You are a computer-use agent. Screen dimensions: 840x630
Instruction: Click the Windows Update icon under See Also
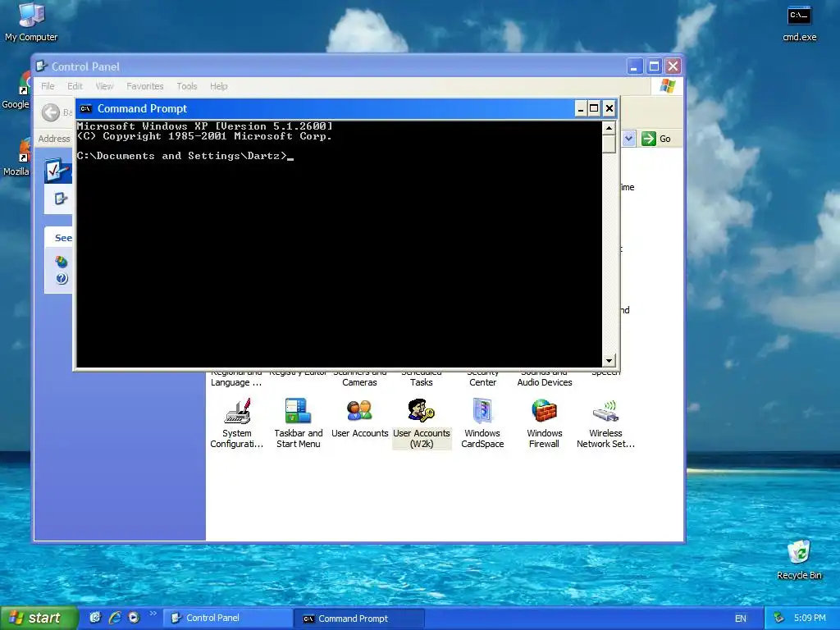click(x=62, y=262)
